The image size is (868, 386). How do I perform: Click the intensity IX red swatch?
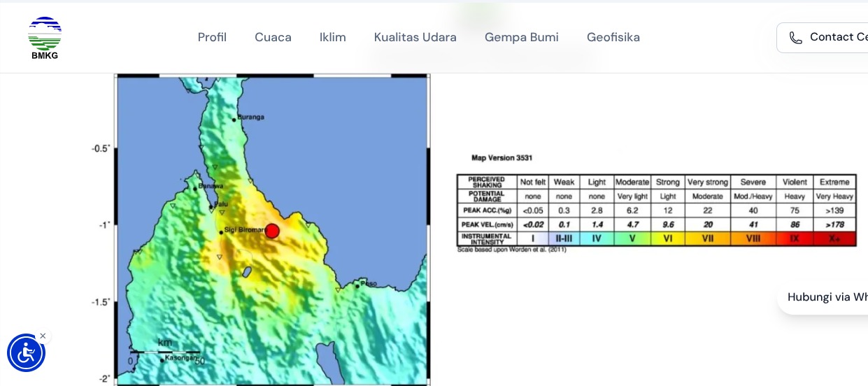coord(795,238)
